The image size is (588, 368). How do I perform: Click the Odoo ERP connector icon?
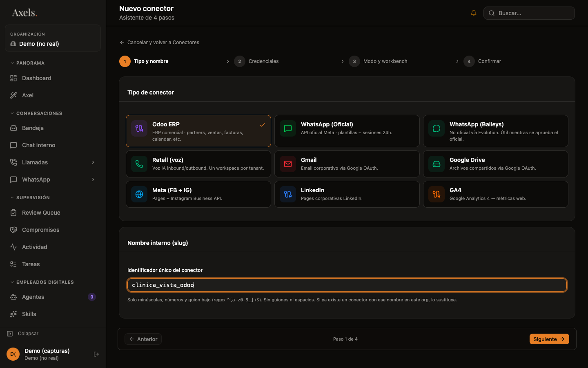coord(139,128)
